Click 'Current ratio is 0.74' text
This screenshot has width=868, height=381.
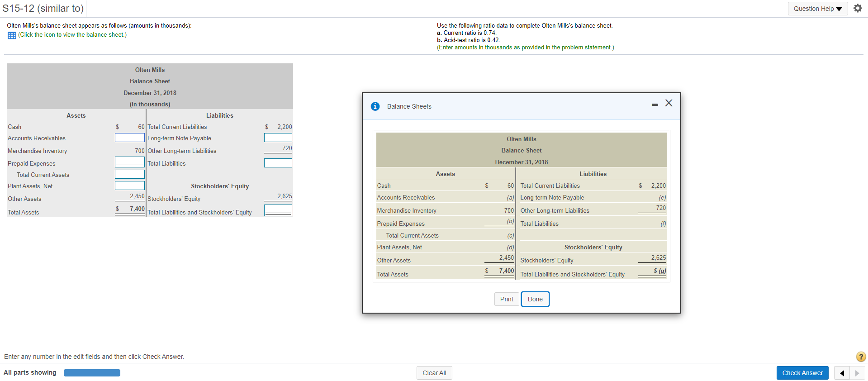coord(470,33)
